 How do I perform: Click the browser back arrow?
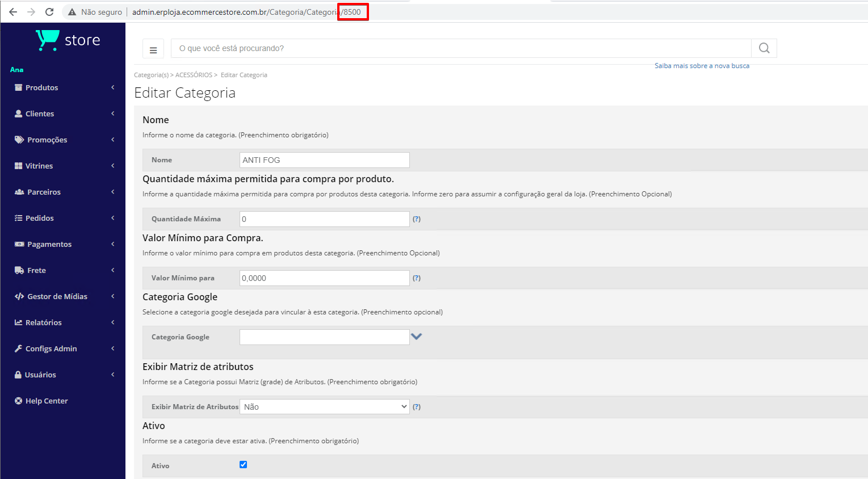pyautogui.click(x=13, y=12)
